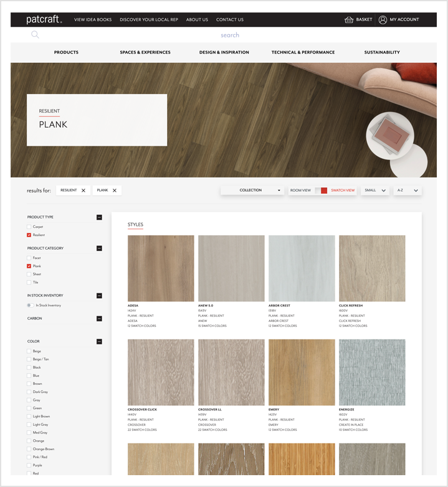Remove the Plank filter tag
The image size is (448, 487).
pyautogui.click(x=114, y=191)
